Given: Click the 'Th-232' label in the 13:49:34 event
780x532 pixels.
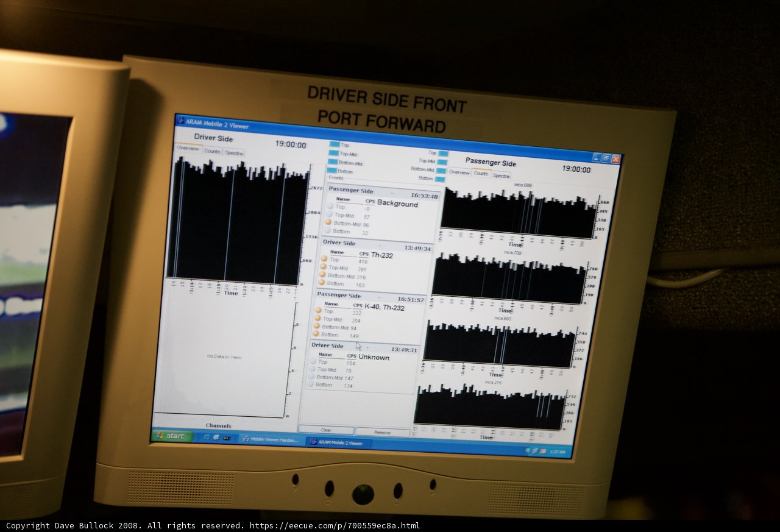Looking at the screenshot, I should click(382, 256).
